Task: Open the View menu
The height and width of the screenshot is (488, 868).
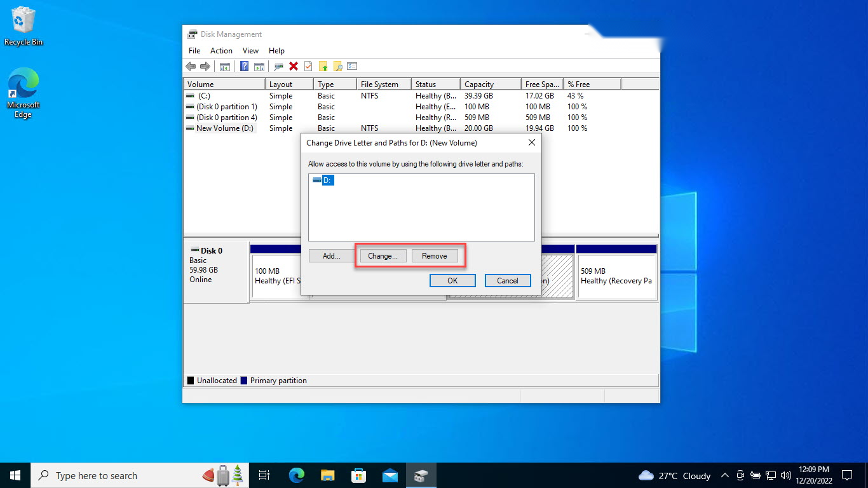Action: click(x=250, y=51)
